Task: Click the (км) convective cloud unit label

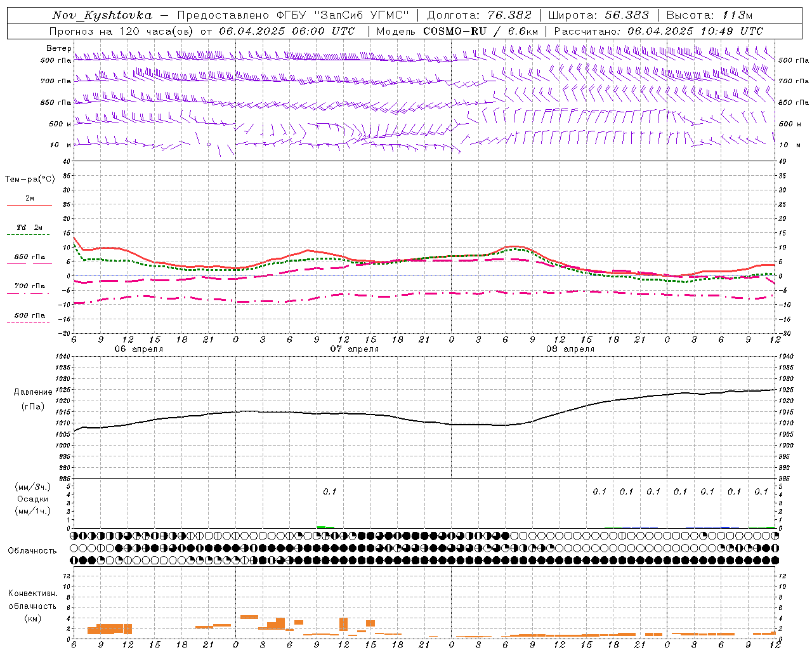Action: click(33, 618)
